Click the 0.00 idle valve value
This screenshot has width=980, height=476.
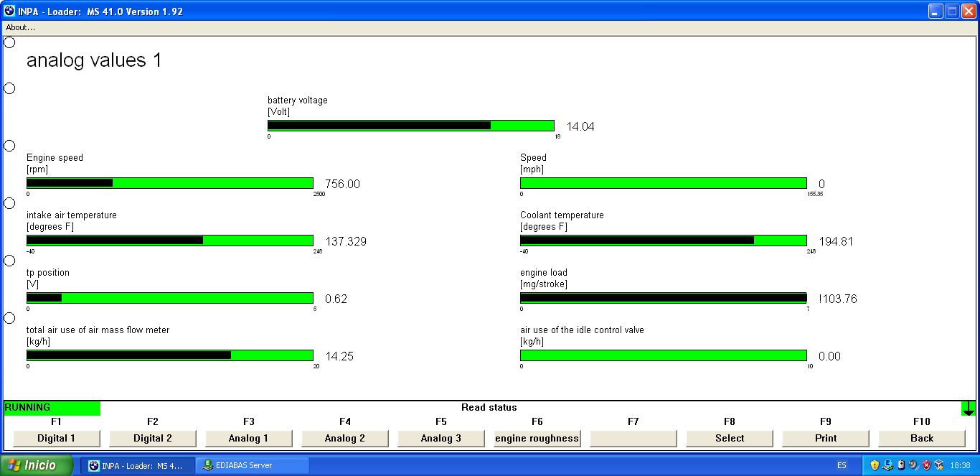tap(830, 357)
